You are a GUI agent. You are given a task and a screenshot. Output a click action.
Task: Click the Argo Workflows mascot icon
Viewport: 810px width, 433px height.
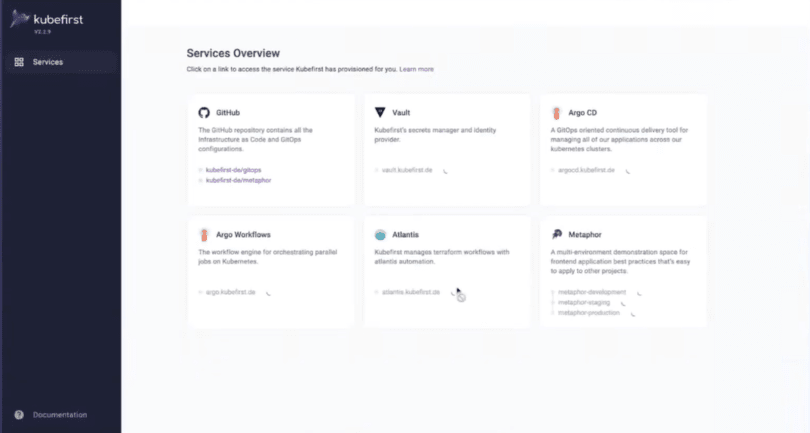tap(204, 235)
